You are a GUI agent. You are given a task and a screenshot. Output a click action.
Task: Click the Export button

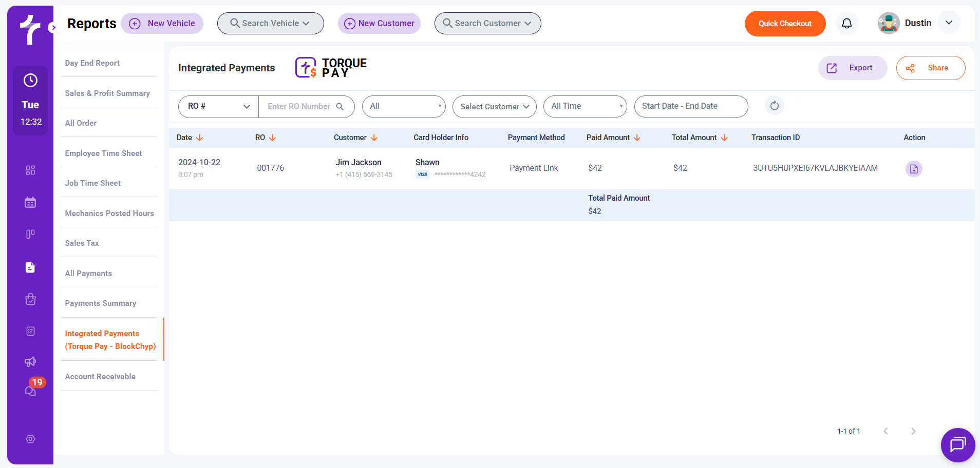coord(852,68)
